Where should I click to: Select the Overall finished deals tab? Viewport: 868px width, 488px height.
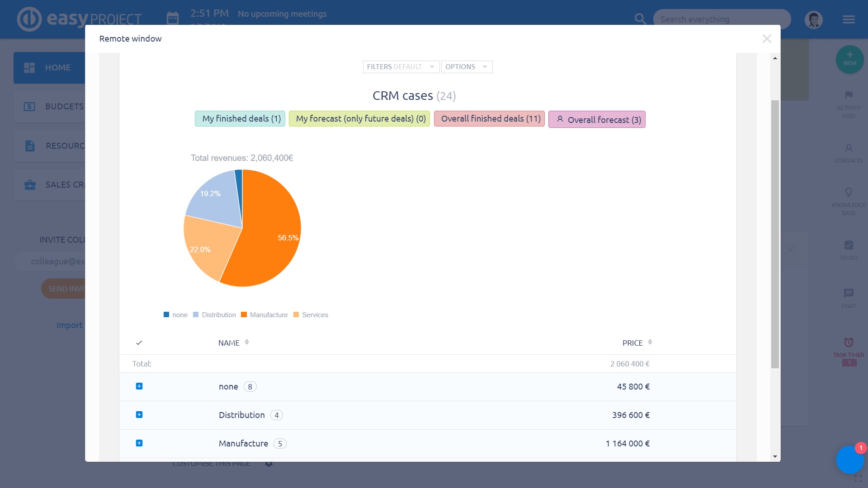489,119
